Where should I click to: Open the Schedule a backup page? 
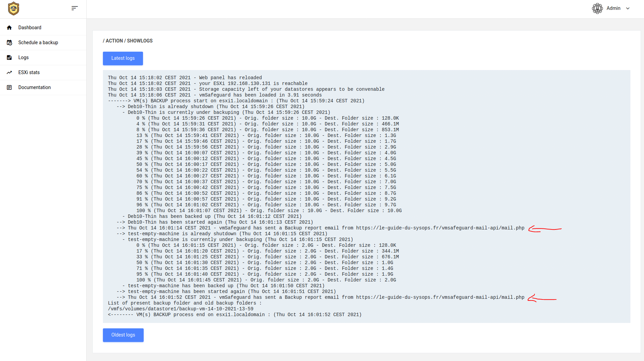pyautogui.click(x=38, y=42)
